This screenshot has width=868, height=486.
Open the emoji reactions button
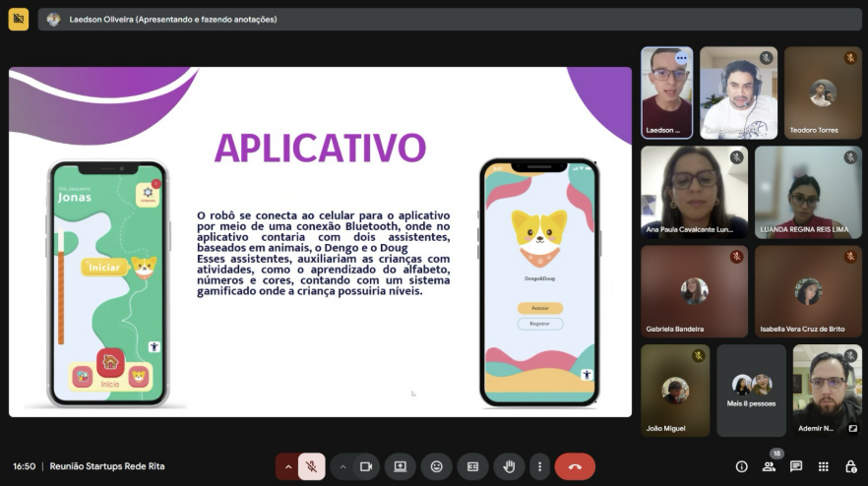coord(437,466)
